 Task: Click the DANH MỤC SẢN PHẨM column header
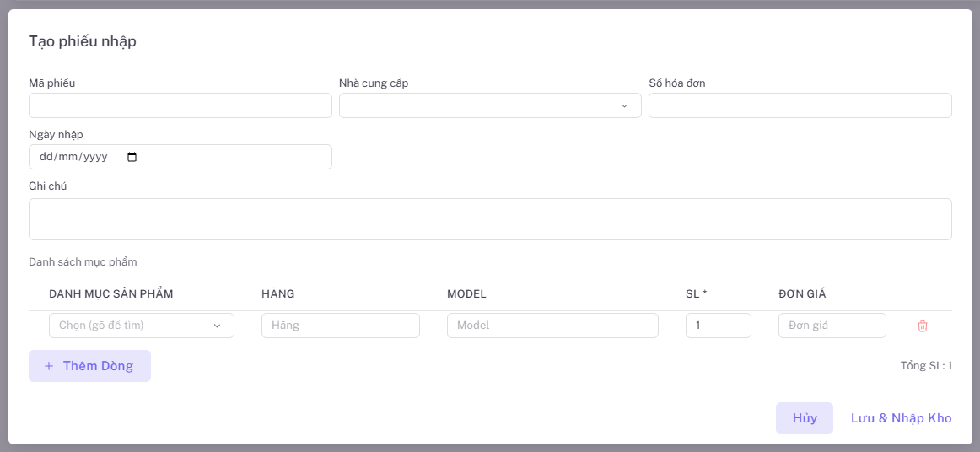point(110,294)
